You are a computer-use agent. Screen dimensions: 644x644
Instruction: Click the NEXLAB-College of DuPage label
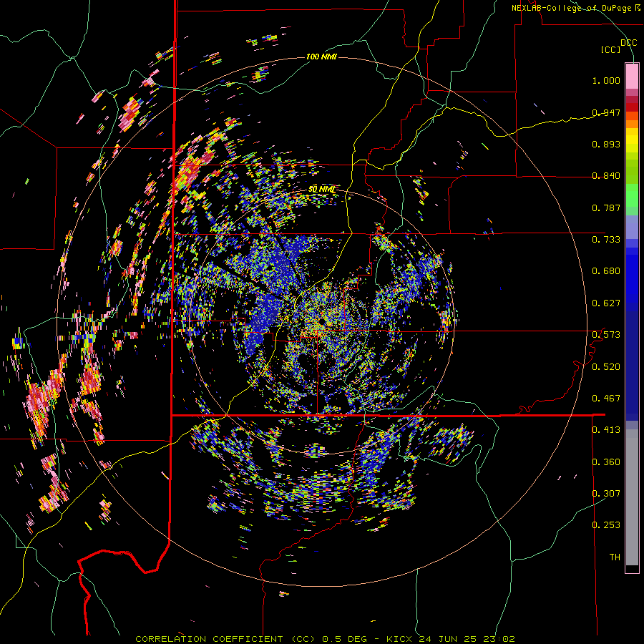coord(572,8)
